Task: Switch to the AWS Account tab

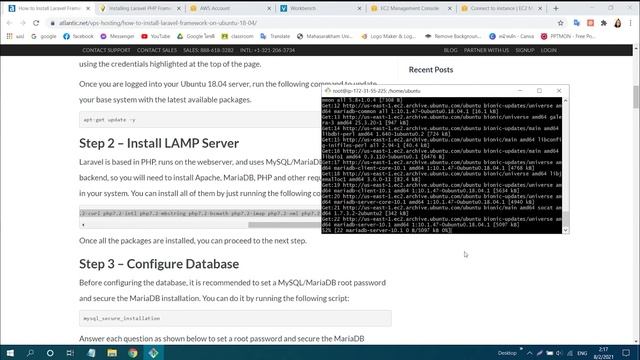Action: click(231, 8)
